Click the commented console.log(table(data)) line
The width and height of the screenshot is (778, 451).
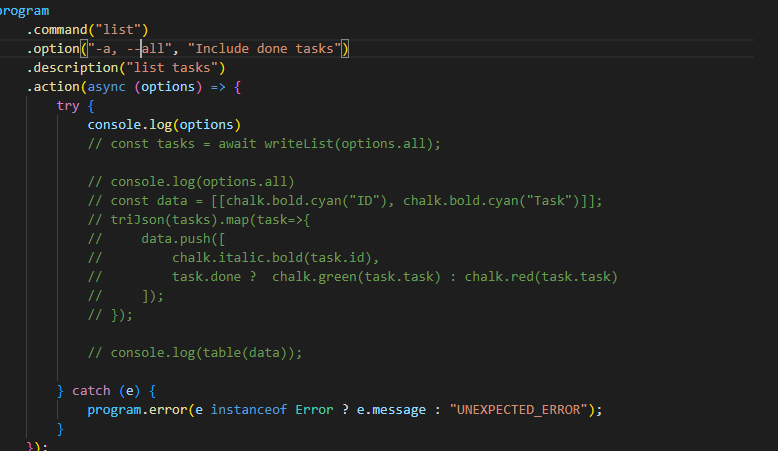(x=195, y=353)
